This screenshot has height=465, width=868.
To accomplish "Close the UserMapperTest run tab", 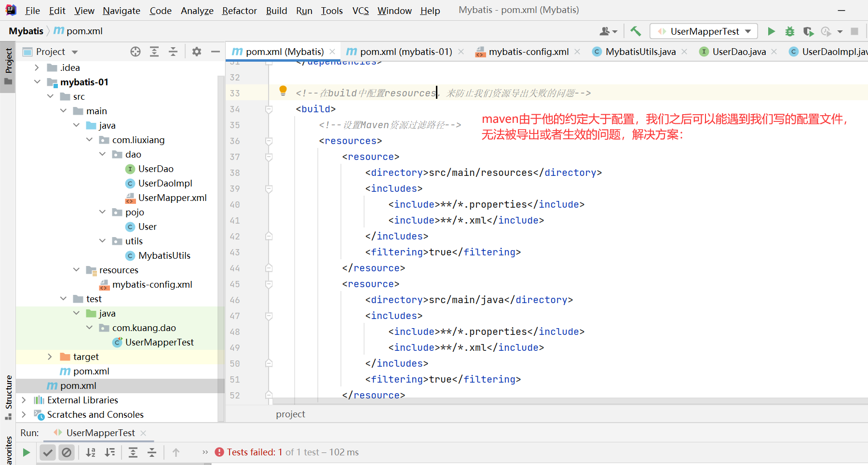I will pos(143,433).
